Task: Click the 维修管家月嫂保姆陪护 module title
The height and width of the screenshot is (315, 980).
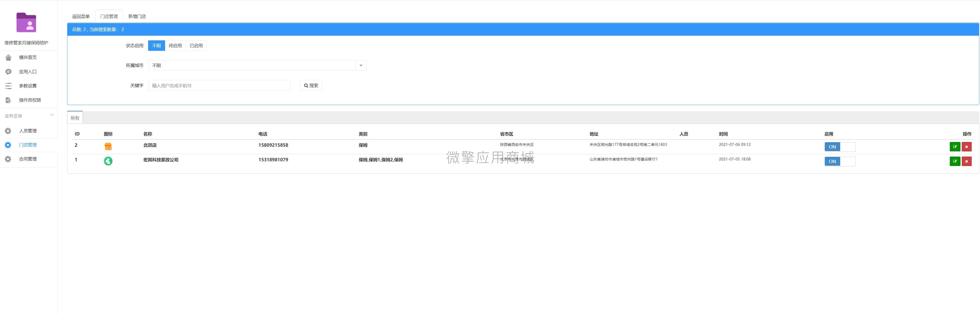Action: [26, 43]
